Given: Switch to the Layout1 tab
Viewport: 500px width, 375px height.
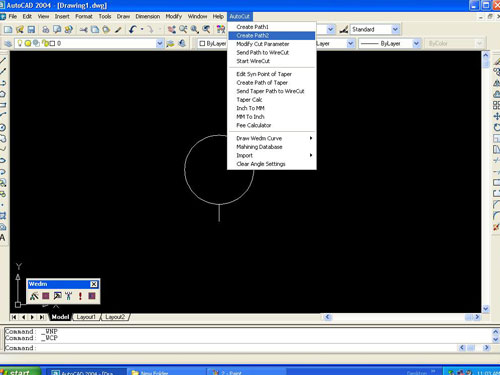Looking at the screenshot, I should (86, 317).
